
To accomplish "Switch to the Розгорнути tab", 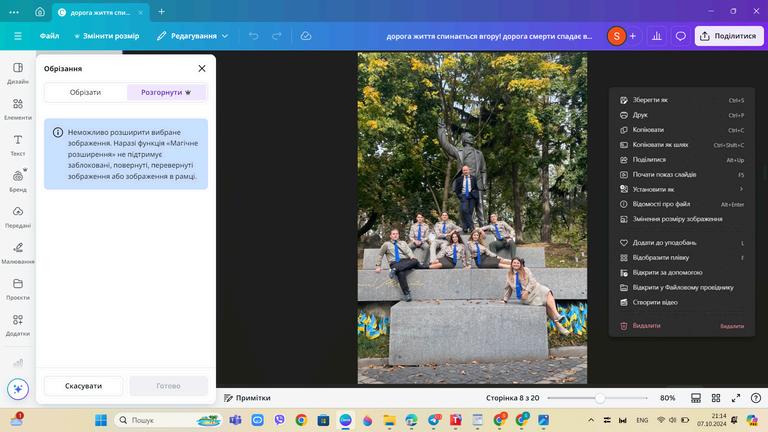I will pos(166,92).
